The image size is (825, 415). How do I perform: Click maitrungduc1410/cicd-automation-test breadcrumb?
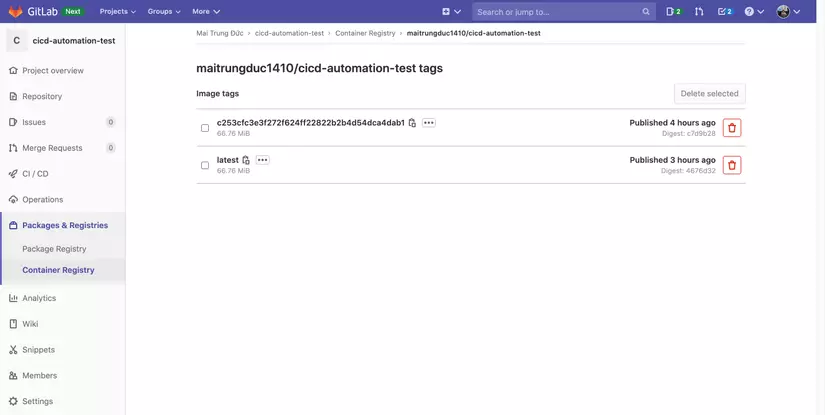474,33
